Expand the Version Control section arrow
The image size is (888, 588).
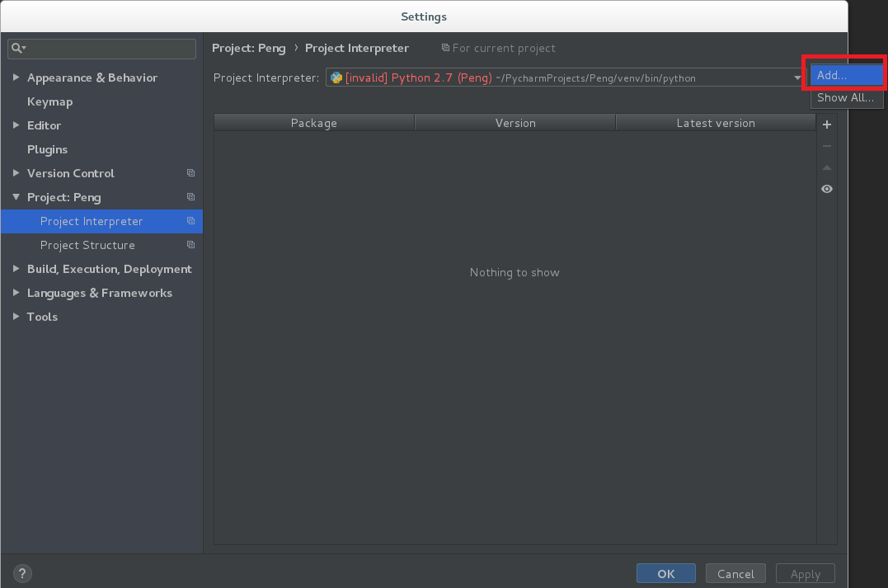[16, 173]
